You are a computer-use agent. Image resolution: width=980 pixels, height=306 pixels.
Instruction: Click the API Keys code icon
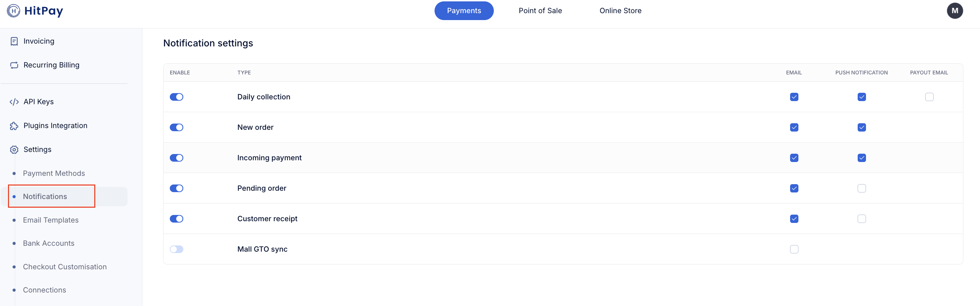(x=14, y=102)
